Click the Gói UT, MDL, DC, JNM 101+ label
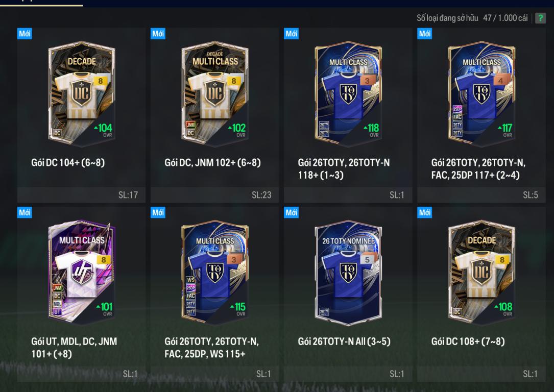 pos(74,348)
